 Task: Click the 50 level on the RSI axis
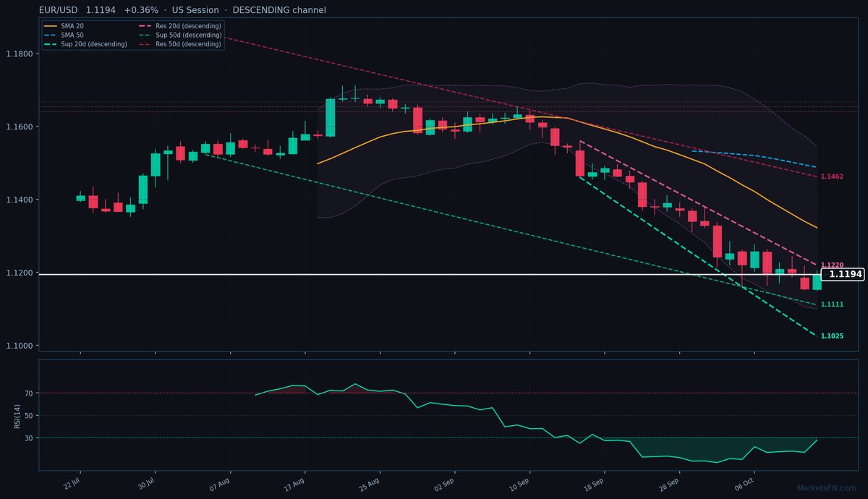[30, 416]
